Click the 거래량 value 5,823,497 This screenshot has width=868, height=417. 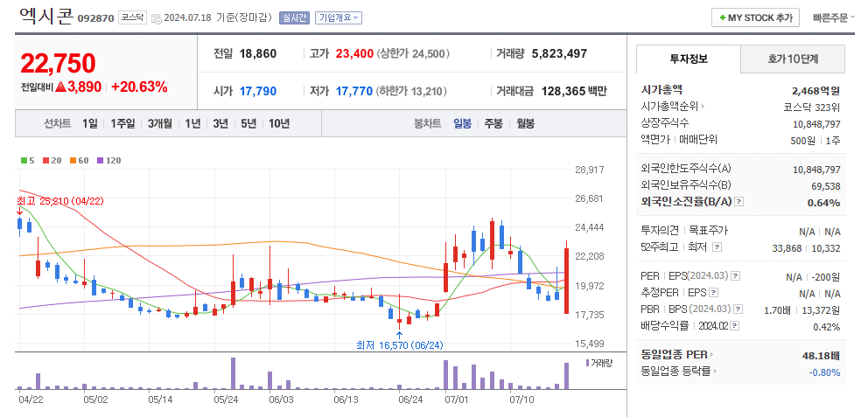(x=559, y=54)
